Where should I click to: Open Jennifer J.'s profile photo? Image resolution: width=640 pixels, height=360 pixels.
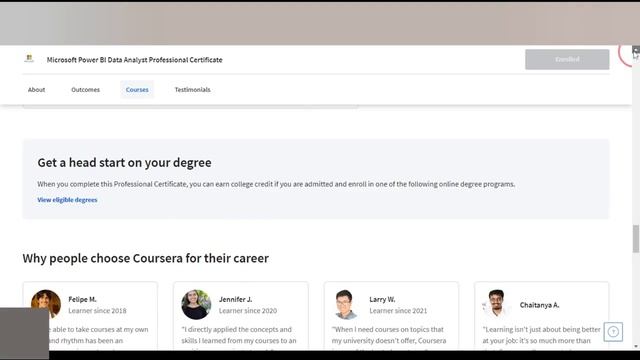click(196, 304)
